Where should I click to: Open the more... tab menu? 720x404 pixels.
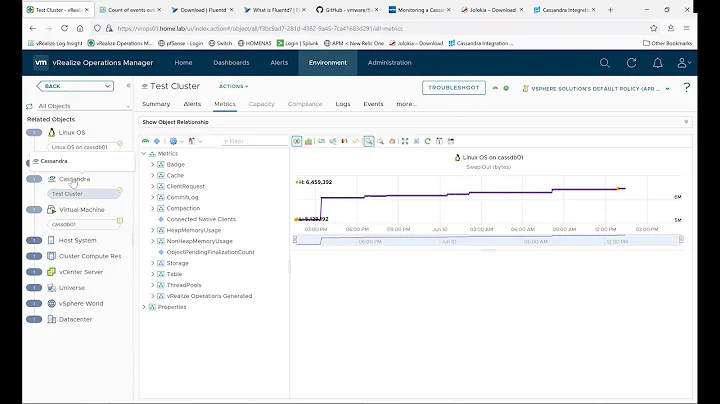406,104
